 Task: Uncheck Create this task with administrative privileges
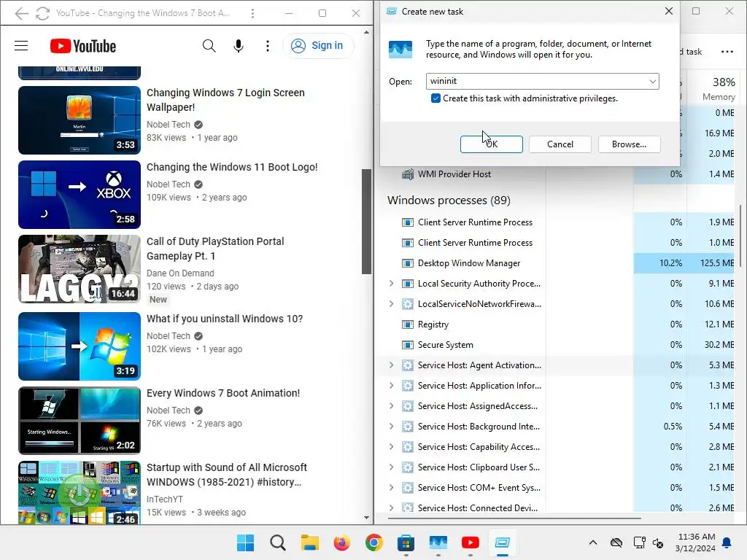436,98
